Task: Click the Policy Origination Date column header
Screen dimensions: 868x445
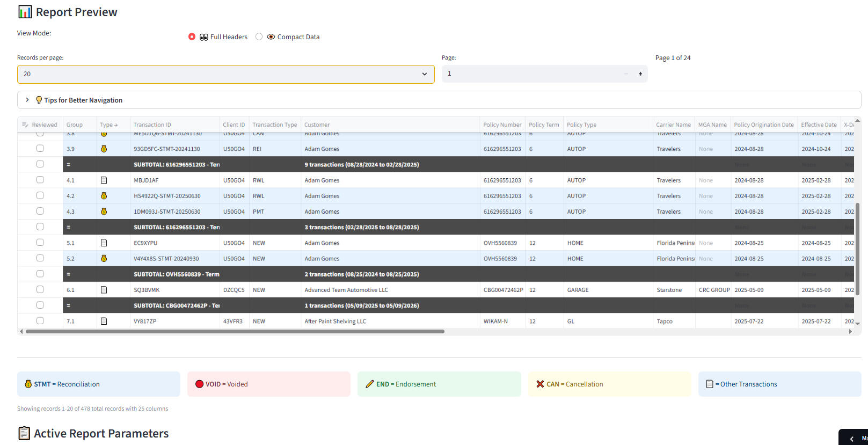Action: click(763, 125)
